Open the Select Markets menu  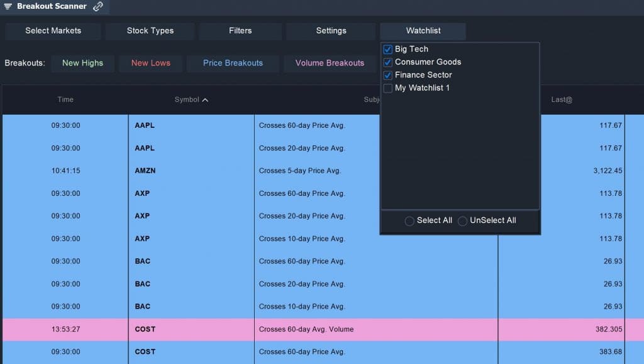point(52,30)
